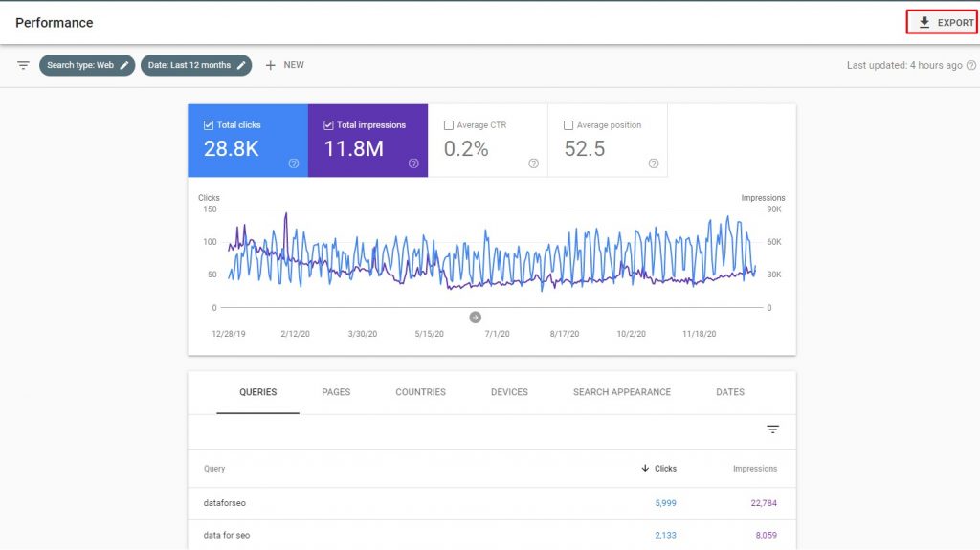980x550 pixels.
Task: Uncheck the Total clicks checkbox
Action: pos(209,125)
